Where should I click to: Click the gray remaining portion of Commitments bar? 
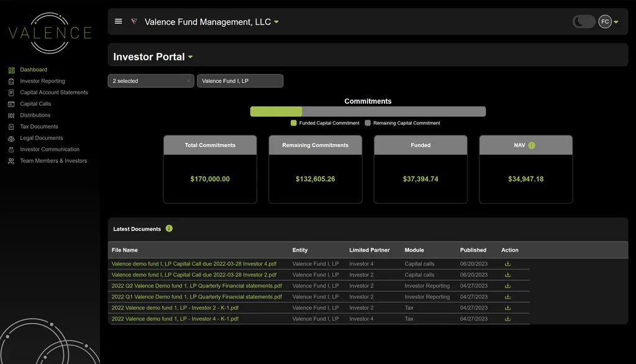[x=394, y=112]
